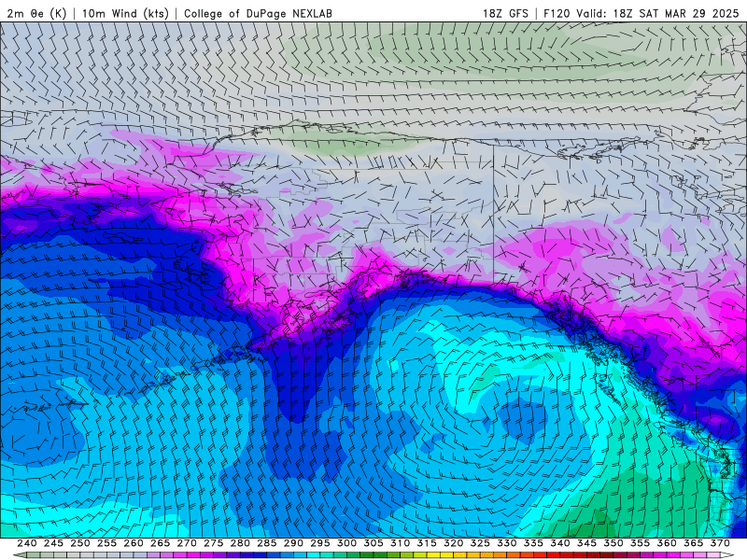
Task: Click the '2m θe (K)' title label
Action: pyautogui.click(x=36, y=13)
